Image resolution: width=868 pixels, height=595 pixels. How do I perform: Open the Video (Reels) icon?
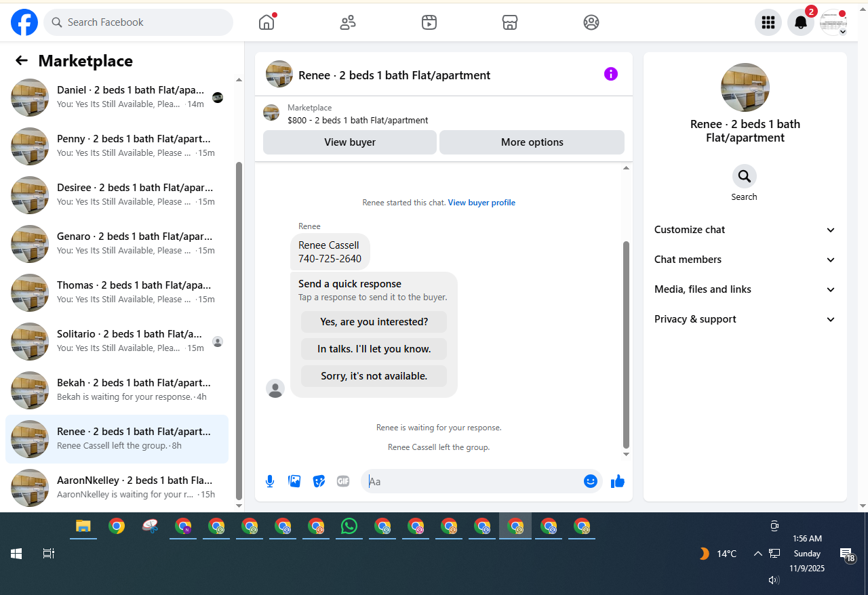coord(429,22)
